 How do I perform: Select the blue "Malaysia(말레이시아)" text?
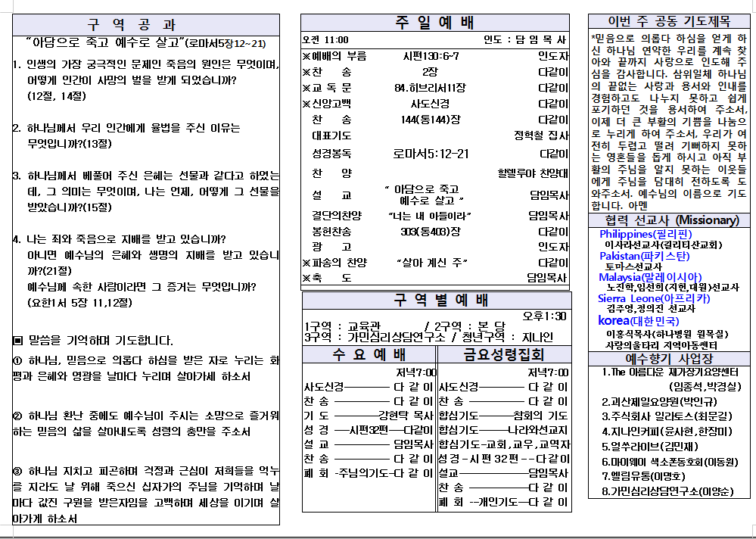(x=650, y=277)
